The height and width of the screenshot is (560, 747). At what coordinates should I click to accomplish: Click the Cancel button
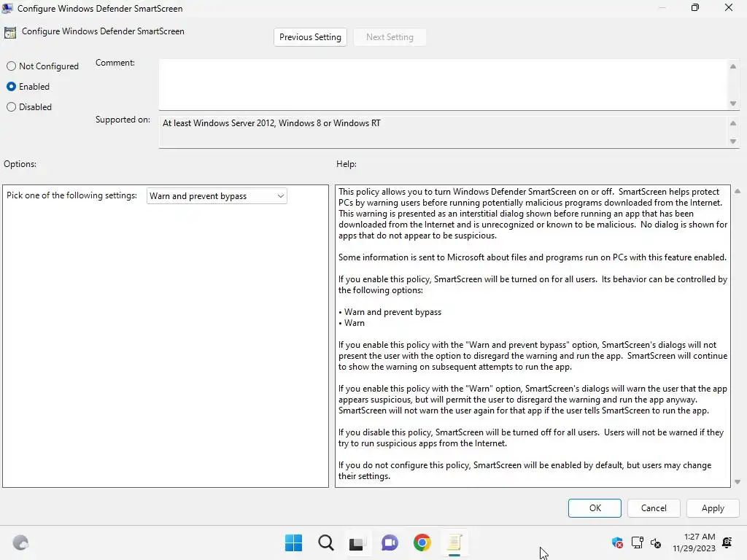click(654, 508)
